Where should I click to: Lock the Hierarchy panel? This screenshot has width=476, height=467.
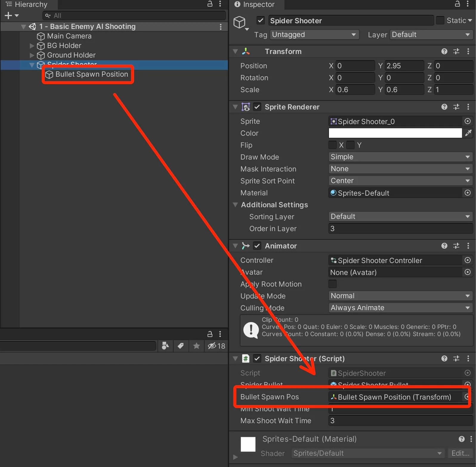(210, 4)
